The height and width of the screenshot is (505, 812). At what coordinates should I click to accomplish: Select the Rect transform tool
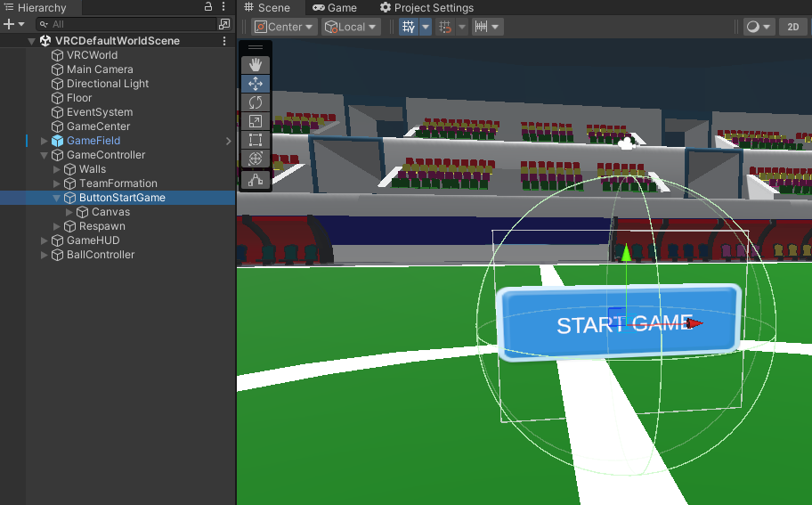(256, 140)
